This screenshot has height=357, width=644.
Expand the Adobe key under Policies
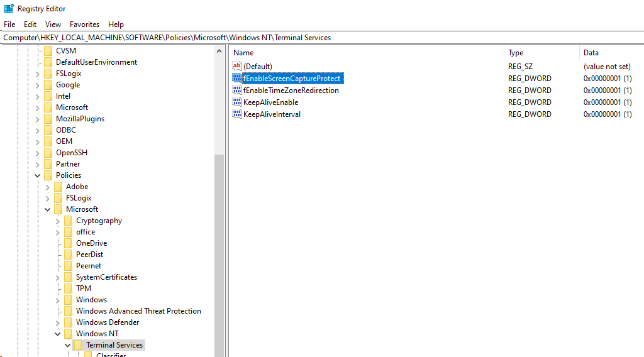[x=48, y=187]
